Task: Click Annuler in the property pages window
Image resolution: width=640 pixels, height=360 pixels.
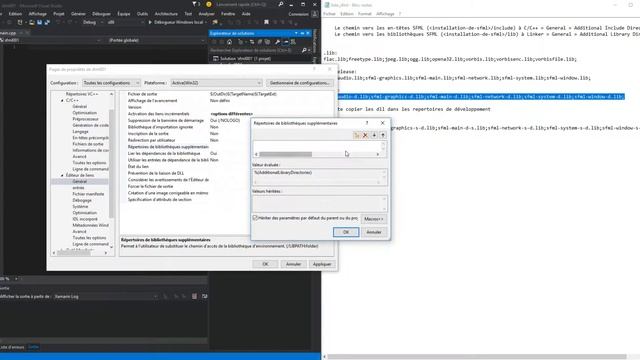Action: tap(293, 264)
